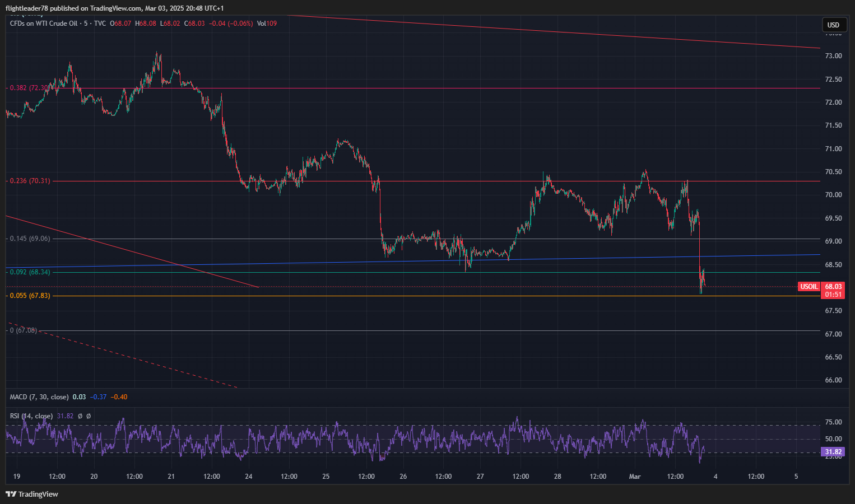Click the 72.00 price axis label

click(x=833, y=102)
